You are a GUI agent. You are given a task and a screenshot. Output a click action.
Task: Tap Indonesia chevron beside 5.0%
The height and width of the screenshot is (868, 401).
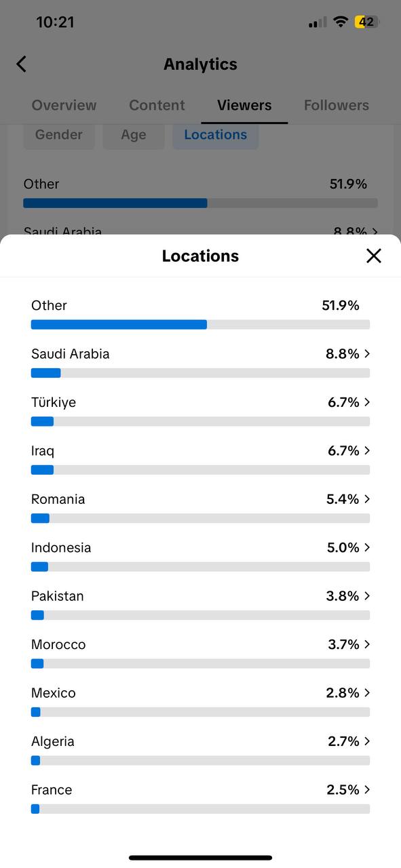pos(367,547)
